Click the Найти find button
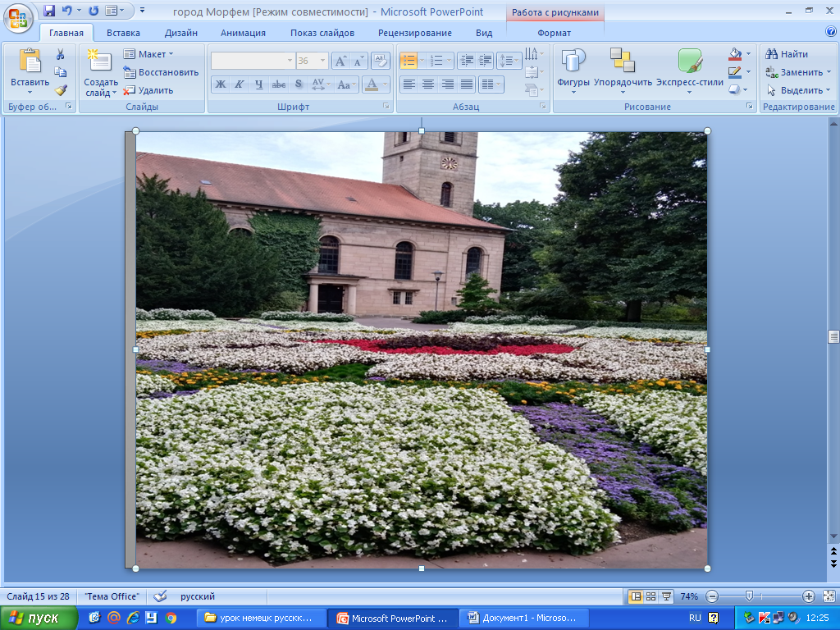This screenshot has width=840, height=630. pos(787,54)
